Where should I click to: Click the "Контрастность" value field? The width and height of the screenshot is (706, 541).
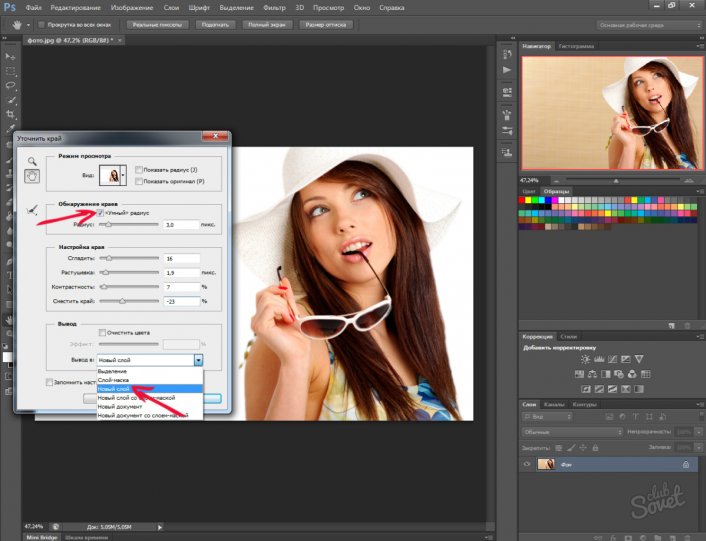point(181,287)
